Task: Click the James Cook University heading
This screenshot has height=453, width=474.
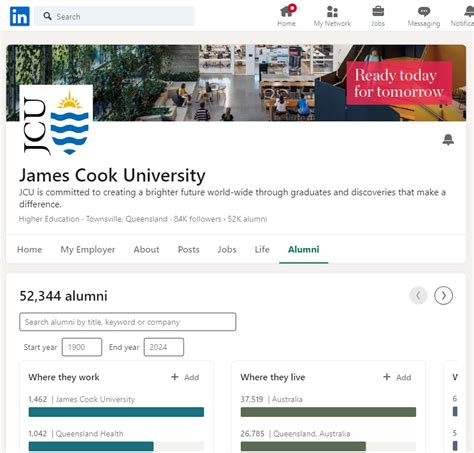Action: click(112, 175)
